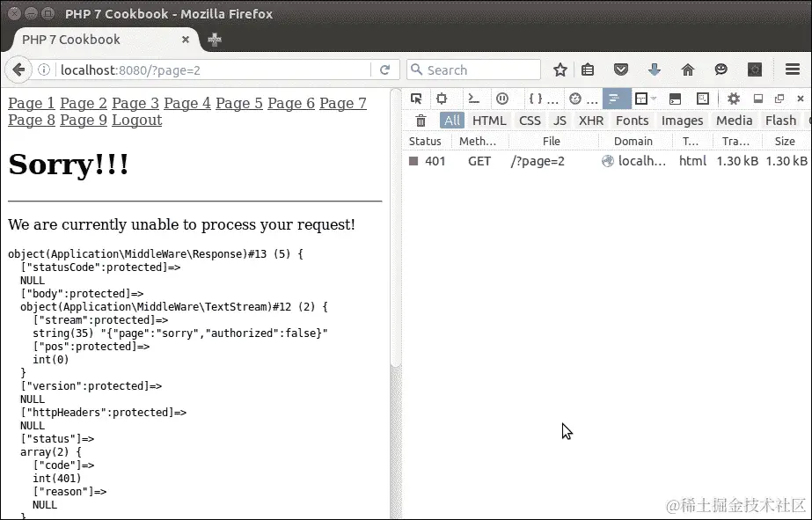
Task: Click the localh... domain cell
Action: coord(634,161)
